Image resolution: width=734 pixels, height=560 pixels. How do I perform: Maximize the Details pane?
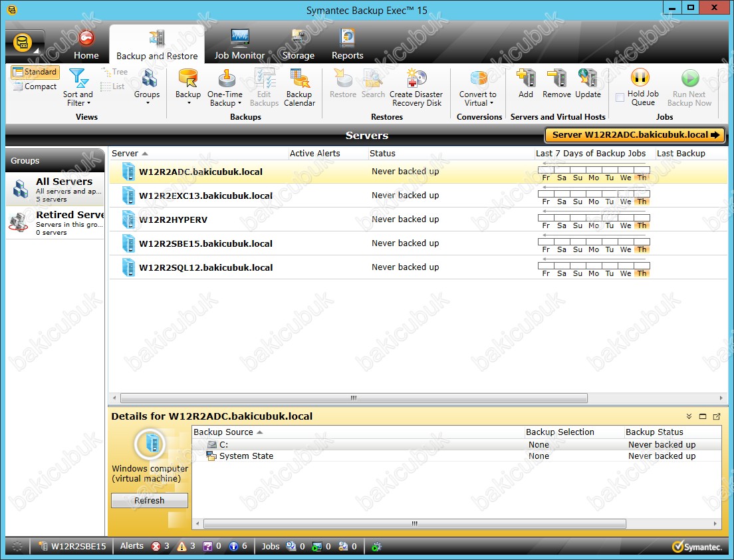pos(703,416)
